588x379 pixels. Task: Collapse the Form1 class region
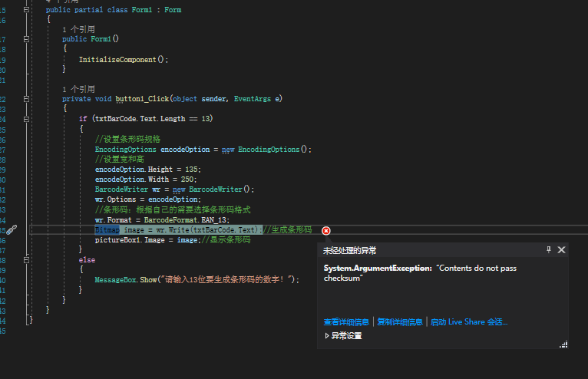(x=26, y=10)
